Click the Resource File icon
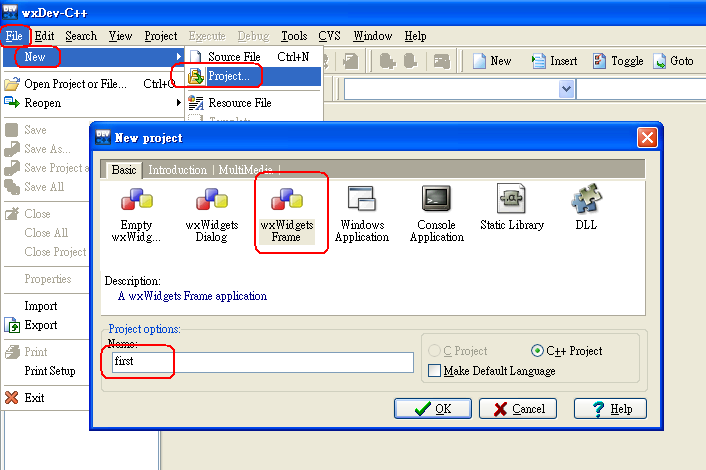 pos(196,103)
